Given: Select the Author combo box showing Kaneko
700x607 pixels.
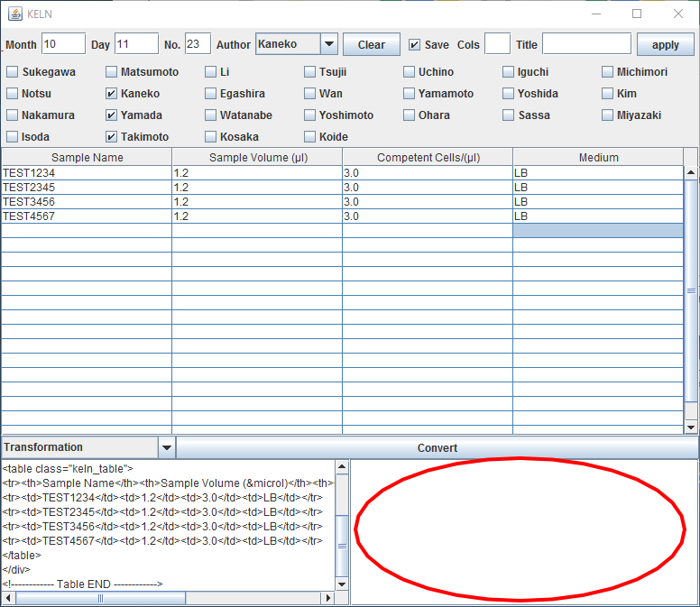Looking at the screenshot, I should pos(297,43).
